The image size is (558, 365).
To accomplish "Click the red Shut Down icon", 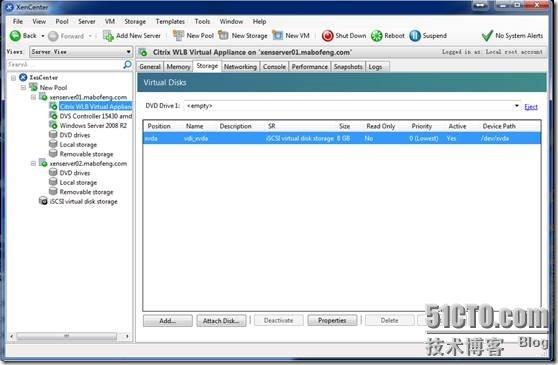I will [x=327, y=36].
